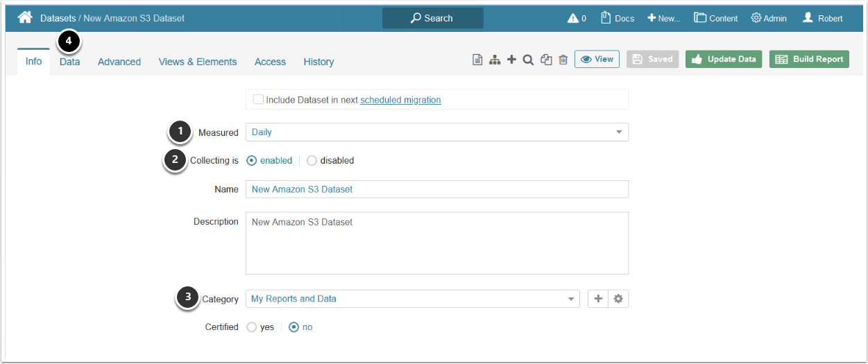Click the Datasets breadcrumb link
Viewport: 868px width, 364px height.
[x=58, y=18]
